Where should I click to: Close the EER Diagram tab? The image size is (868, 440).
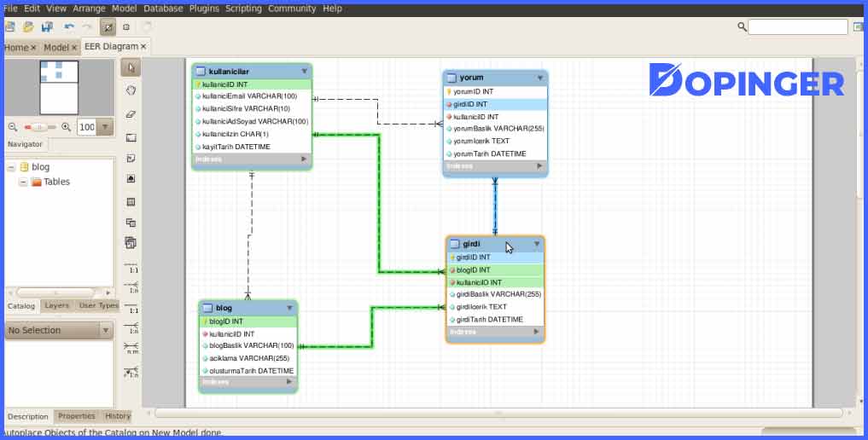click(x=143, y=47)
